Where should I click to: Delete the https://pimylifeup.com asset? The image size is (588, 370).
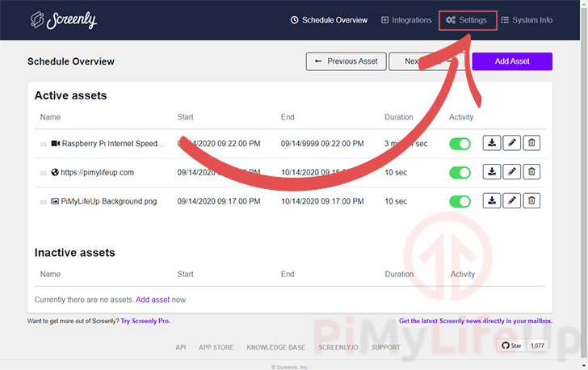[x=531, y=172]
